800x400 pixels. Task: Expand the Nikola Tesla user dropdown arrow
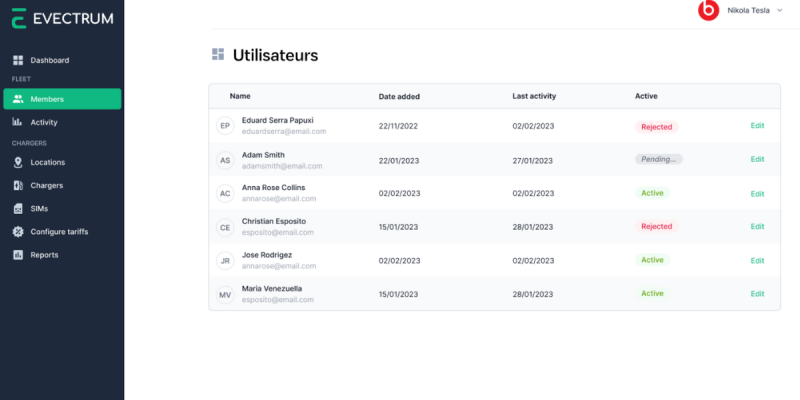(779, 10)
